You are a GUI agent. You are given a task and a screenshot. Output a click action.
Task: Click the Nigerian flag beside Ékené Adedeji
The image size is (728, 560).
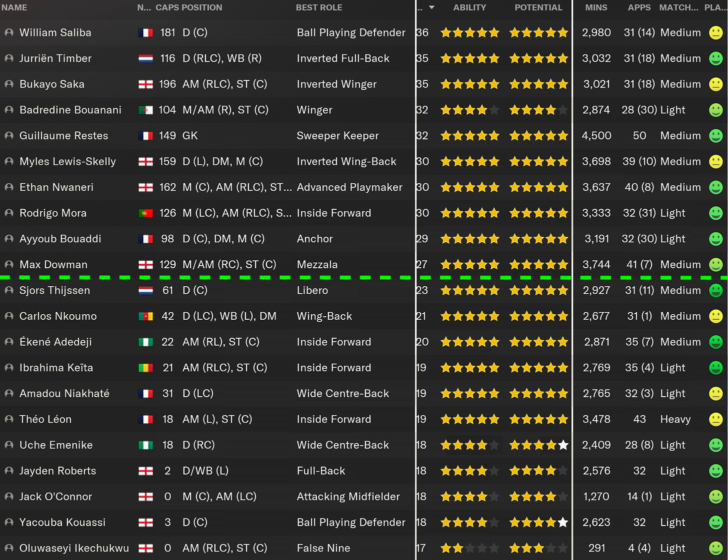[x=145, y=342]
